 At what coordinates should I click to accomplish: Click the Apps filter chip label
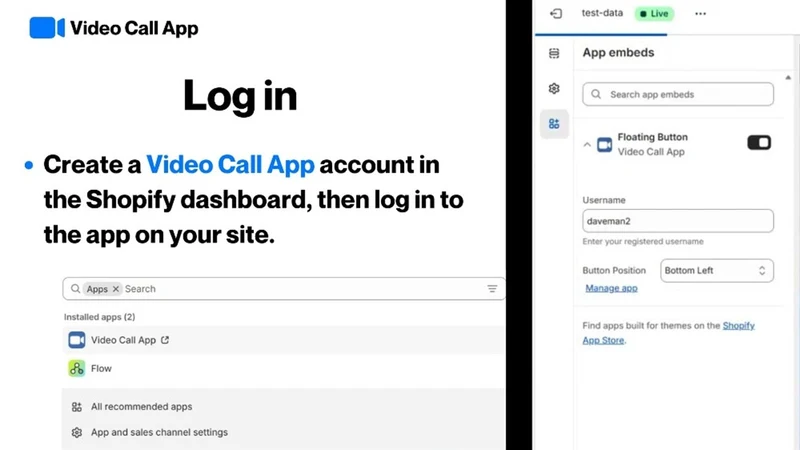click(97, 289)
